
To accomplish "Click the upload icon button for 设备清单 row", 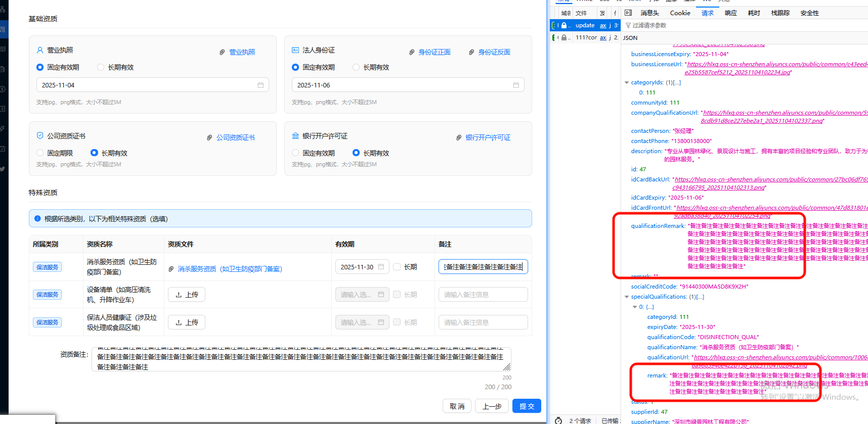I will [x=186, y=295].
